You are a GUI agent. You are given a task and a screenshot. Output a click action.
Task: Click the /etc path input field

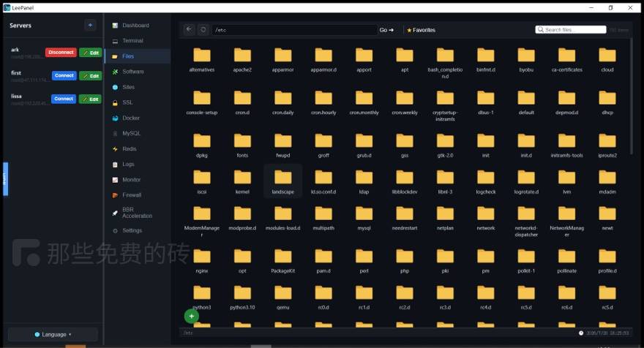[294, 30]
